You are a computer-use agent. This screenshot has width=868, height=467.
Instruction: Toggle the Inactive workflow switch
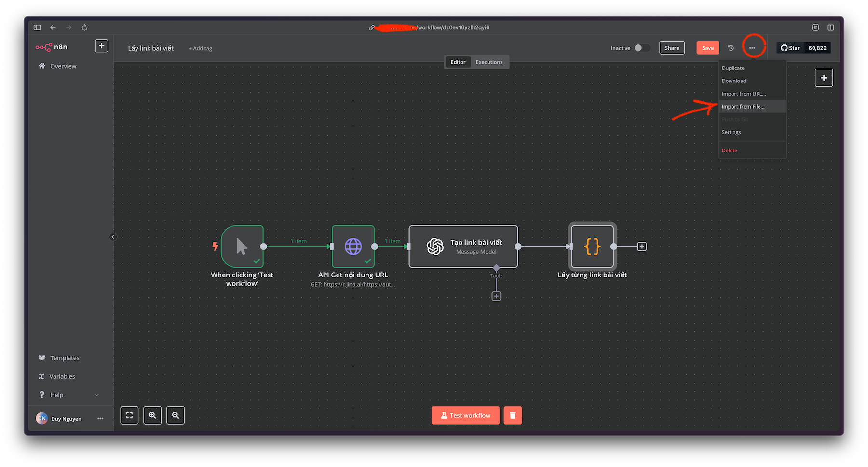[x=642, y=48]
